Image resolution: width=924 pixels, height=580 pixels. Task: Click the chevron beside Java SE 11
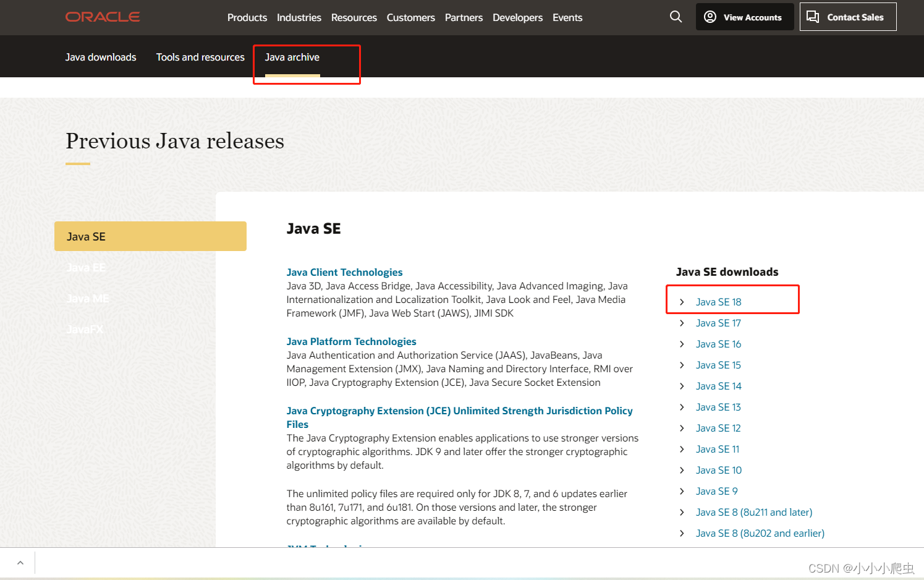point(682,449)
